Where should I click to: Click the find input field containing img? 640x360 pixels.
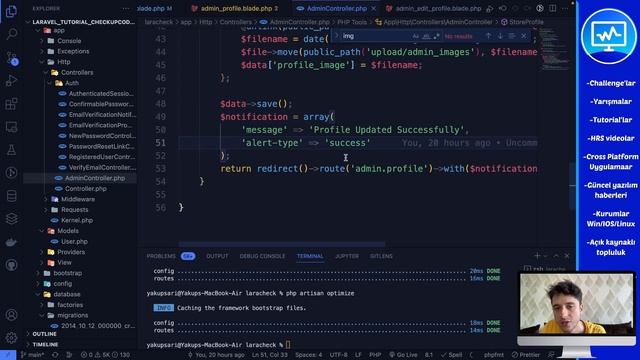click(376, 36)
